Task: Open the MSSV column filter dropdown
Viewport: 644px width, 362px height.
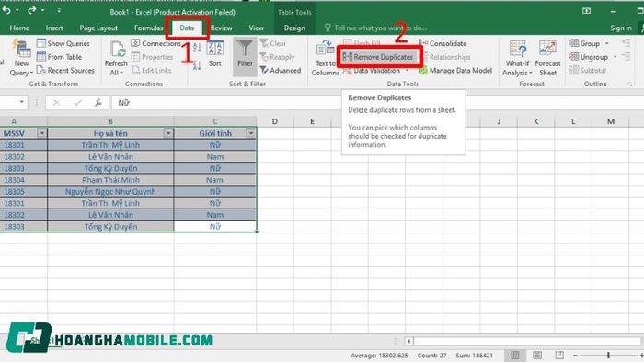Action: (42, 133)
